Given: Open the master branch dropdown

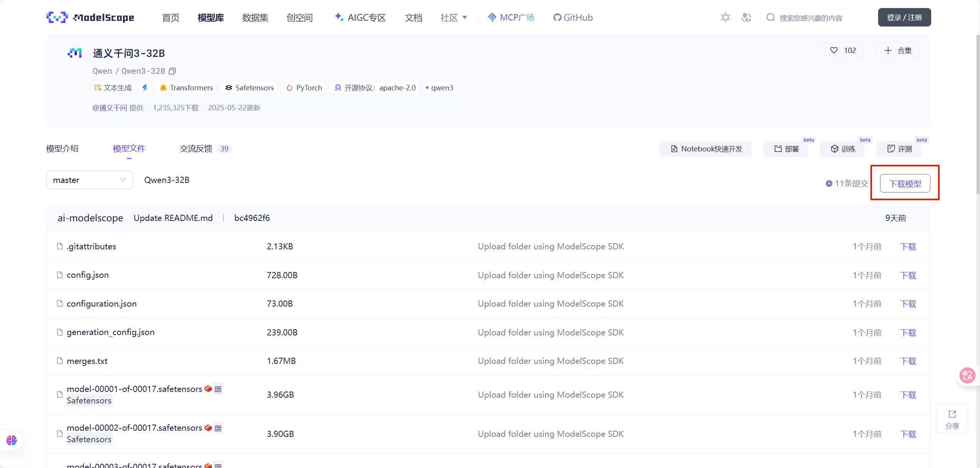Looking at the screenshot, I should coord(89,180).
